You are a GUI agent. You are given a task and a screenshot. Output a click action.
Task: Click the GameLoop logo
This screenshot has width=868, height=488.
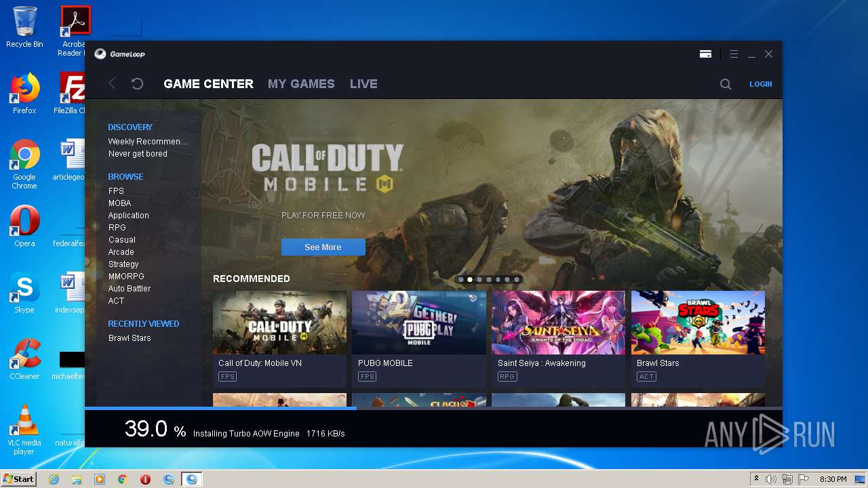pyautogui.click(x=119, y=54)
